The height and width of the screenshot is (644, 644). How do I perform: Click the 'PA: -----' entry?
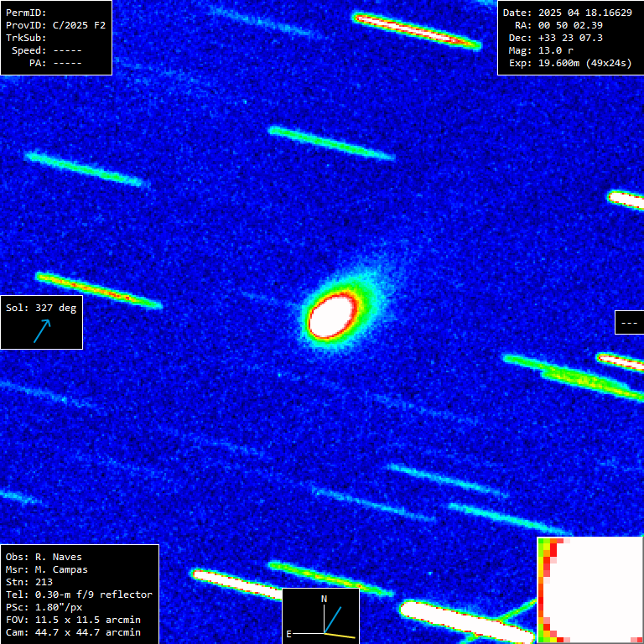(x=55, y=63)
